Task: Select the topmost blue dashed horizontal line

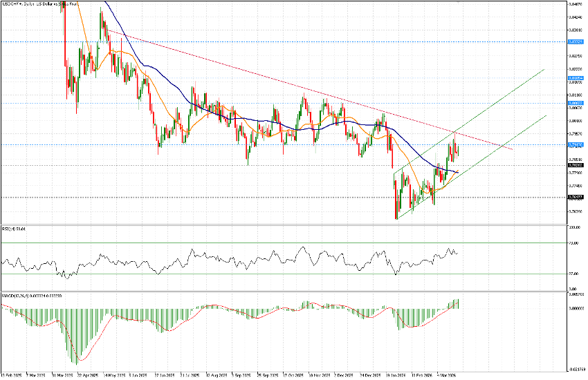Action: tap(277, 41)
